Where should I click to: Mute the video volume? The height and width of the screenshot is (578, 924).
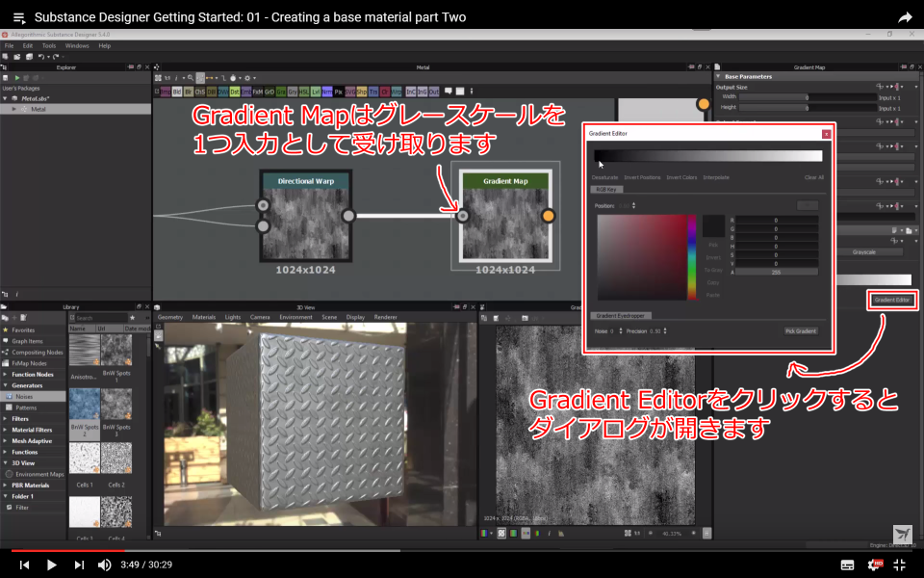click(104, 565)
